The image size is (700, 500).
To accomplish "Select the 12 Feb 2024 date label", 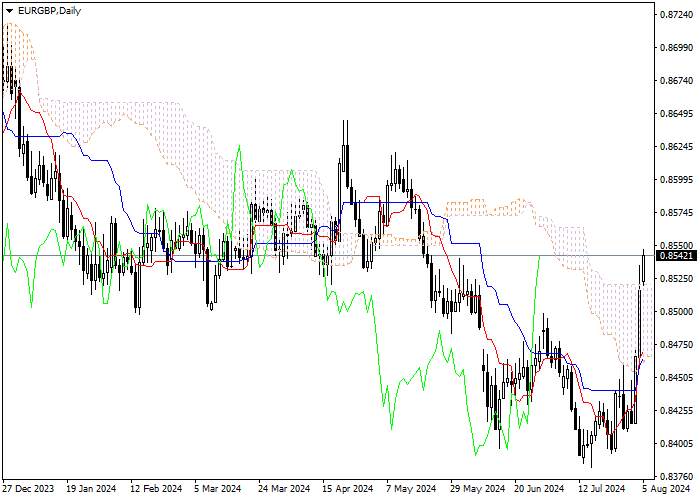I will (156, 488).
